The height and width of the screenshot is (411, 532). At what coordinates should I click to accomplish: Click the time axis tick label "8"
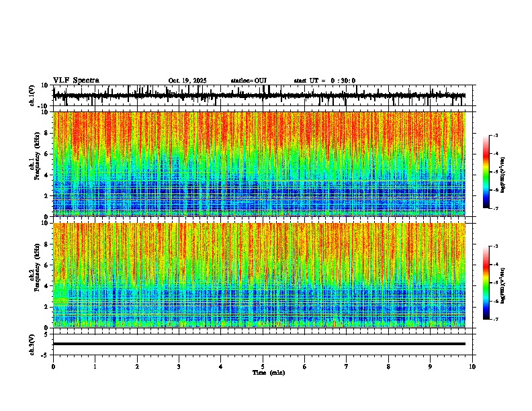pos(388,367)
